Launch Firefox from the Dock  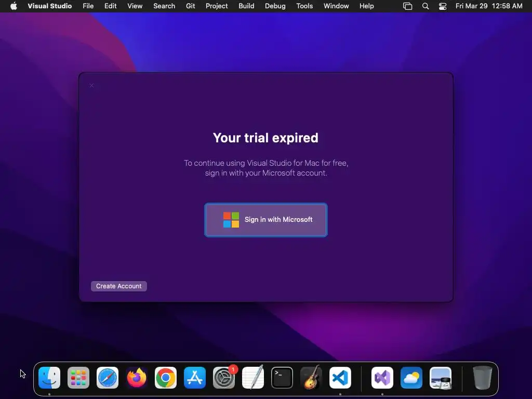coord(137,378)
